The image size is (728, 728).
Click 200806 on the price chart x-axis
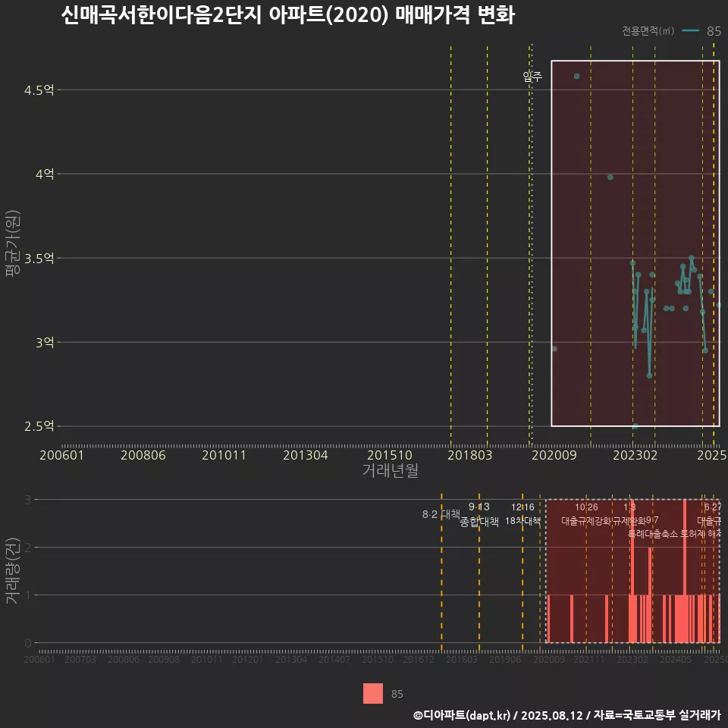[143, 456]
